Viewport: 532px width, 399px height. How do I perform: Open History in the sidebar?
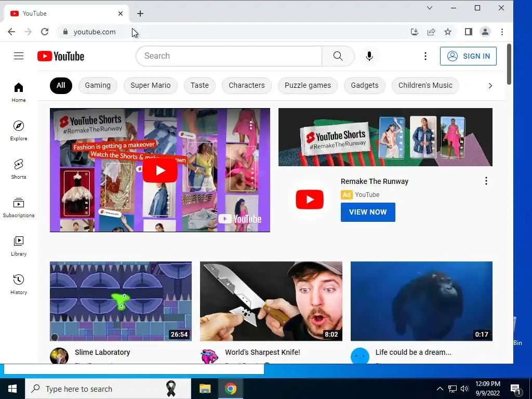tap(19, 284)
